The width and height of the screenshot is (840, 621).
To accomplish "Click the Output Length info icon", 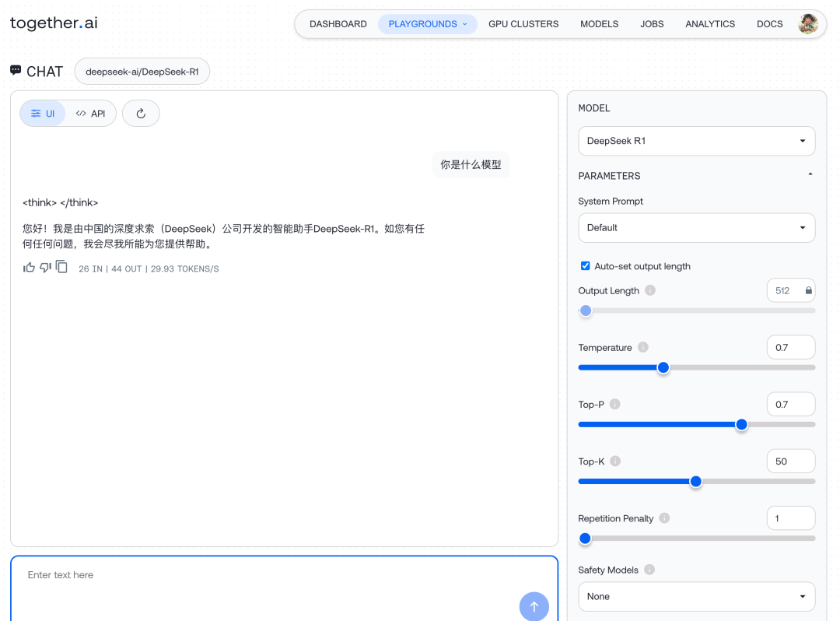I will (x=649, y=290).
